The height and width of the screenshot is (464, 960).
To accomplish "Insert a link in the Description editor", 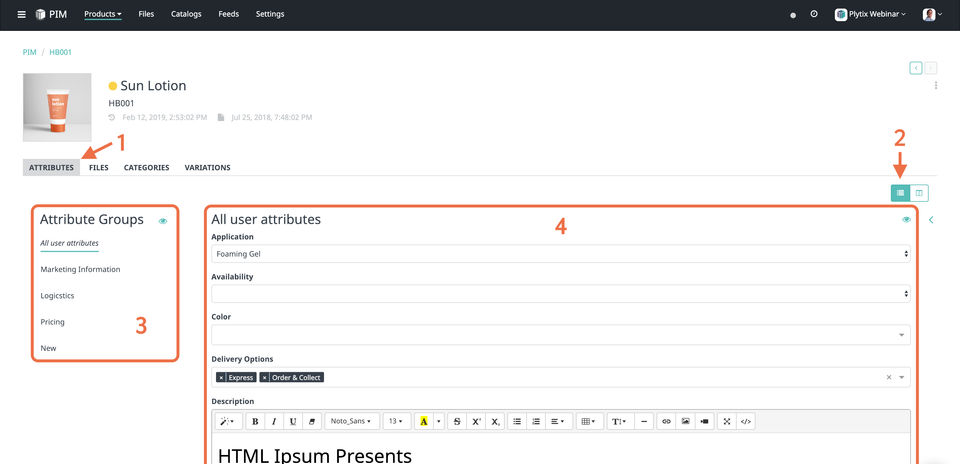I will [667, 421].
